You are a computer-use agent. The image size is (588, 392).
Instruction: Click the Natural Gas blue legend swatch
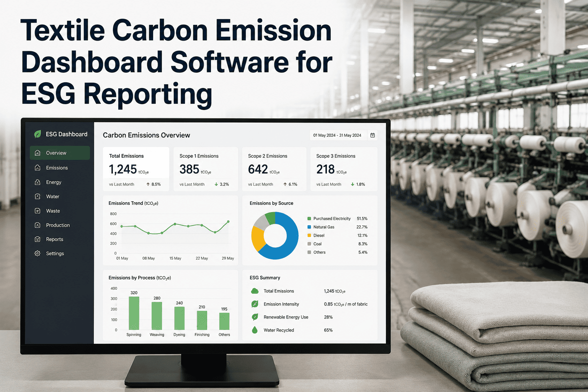309,227
